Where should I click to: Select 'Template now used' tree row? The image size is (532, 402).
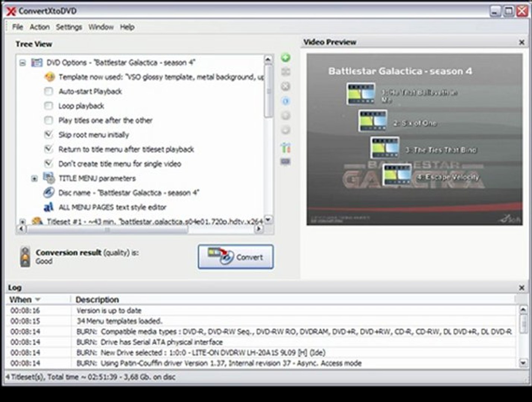(161, 77)
